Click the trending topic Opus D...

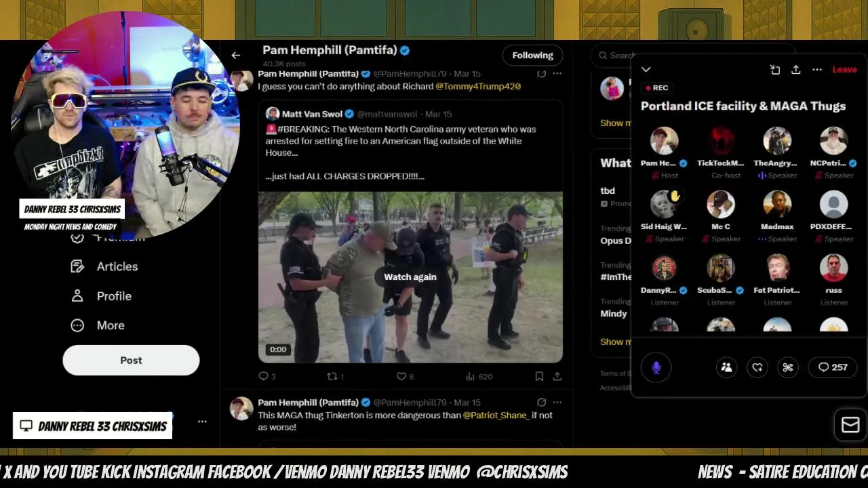[616, 241]
